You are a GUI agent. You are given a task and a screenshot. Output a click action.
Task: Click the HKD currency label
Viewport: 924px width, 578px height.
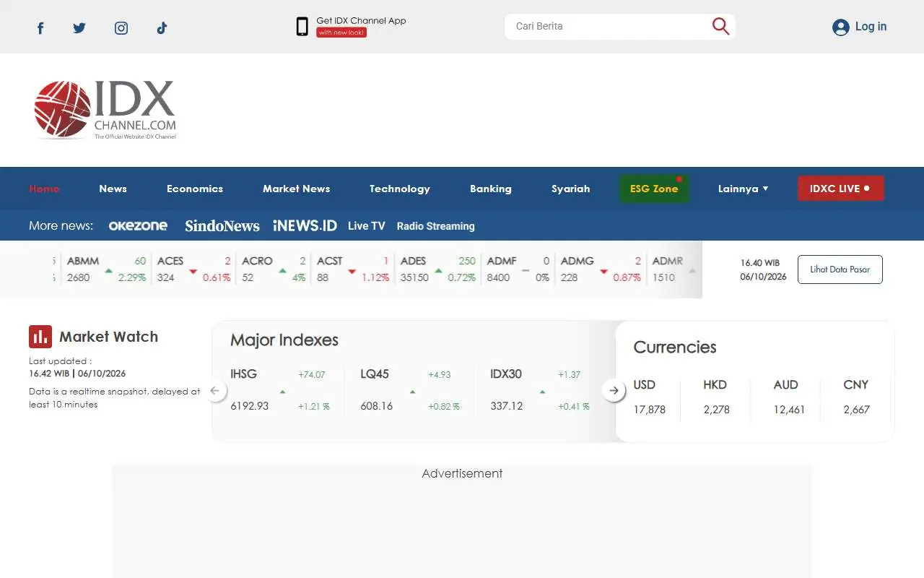[x=715, y=384]
